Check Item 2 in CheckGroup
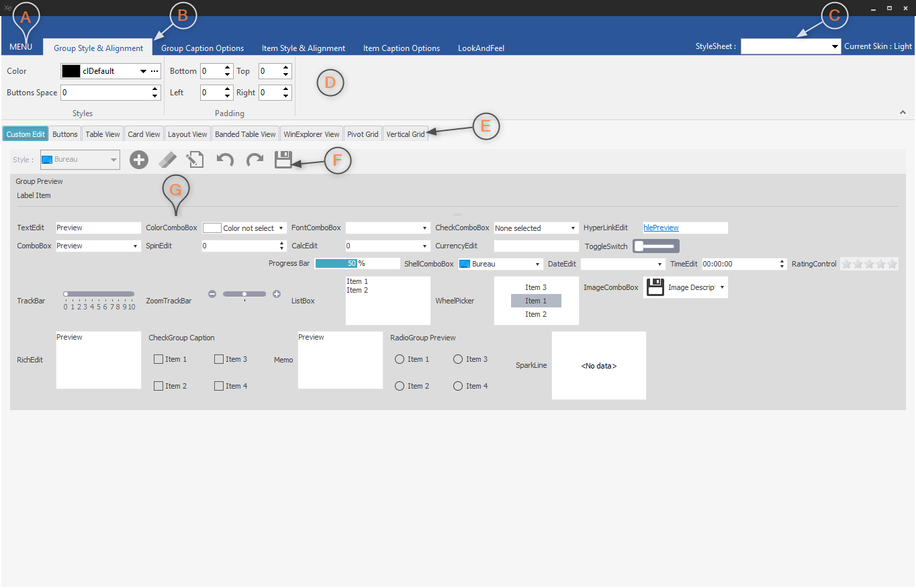Viewport: 916px width, 588px height. pos(158,386)
